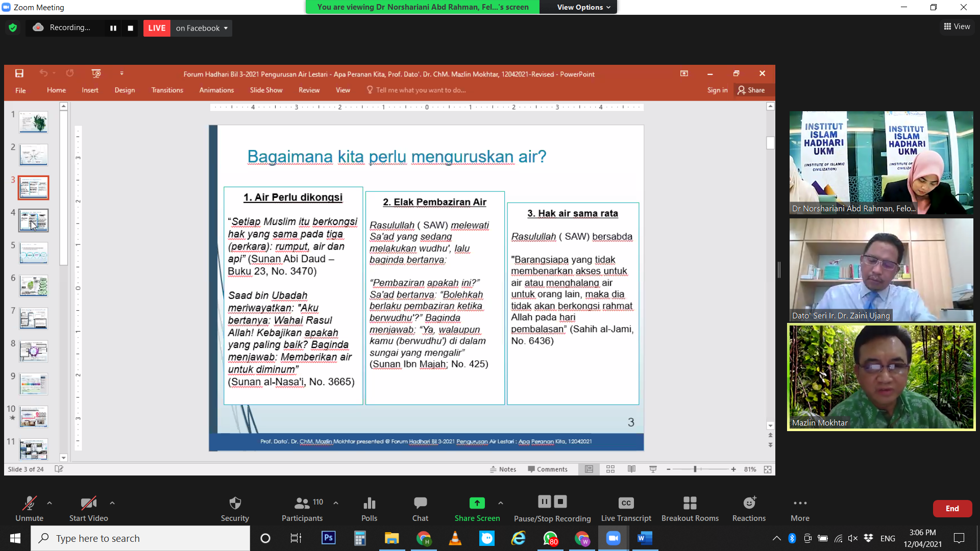Start the video camera
This screenshot has height=551, width=980.
pyautogui.click(x=88, y=509)
